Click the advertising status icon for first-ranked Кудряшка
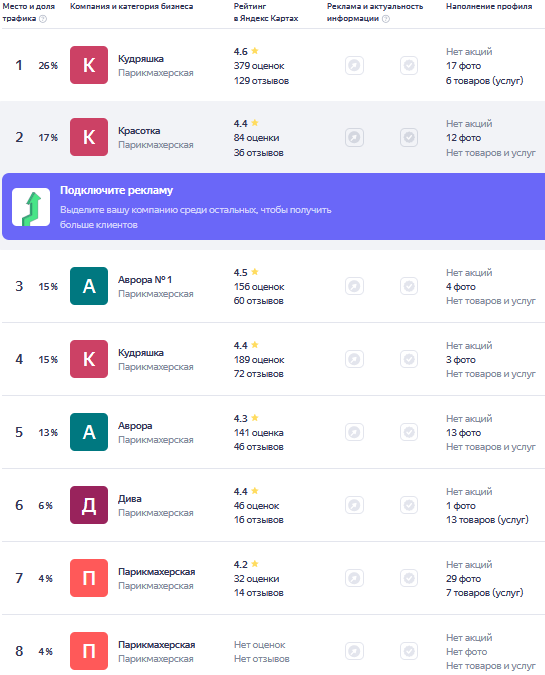The height and width of the screenshot is (675, 545). 354,65
